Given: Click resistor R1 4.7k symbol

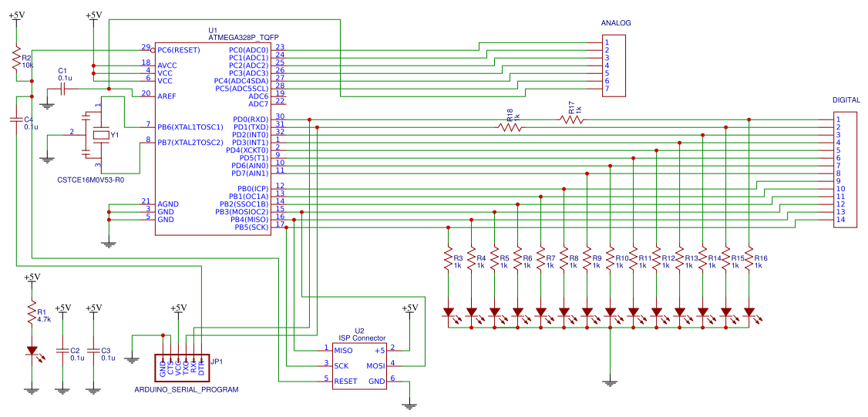Looking at the screenshot, I should pyautogui.click(x=32, y=314).
